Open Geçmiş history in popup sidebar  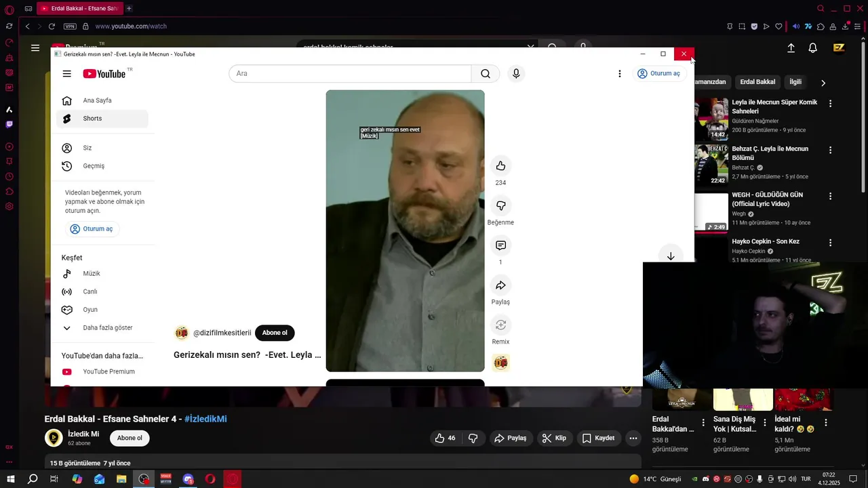[102, 166]
